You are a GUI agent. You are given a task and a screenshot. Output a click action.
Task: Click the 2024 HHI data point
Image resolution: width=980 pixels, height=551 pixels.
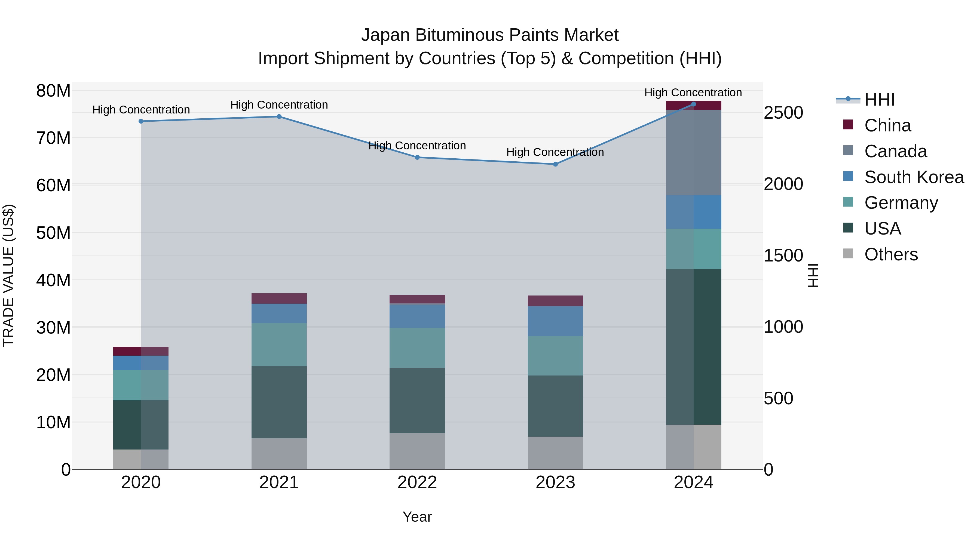click(694, 104)
